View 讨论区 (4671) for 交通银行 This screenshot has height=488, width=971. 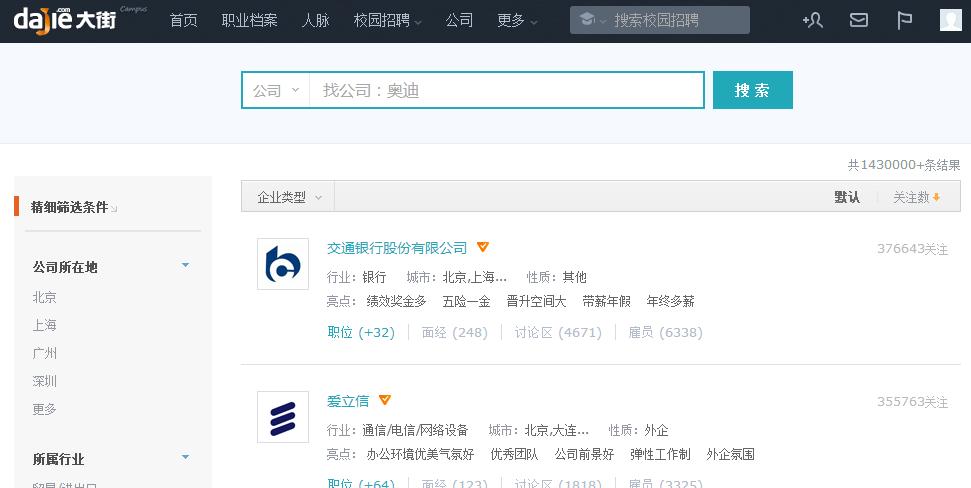click(x=558, y=333)
